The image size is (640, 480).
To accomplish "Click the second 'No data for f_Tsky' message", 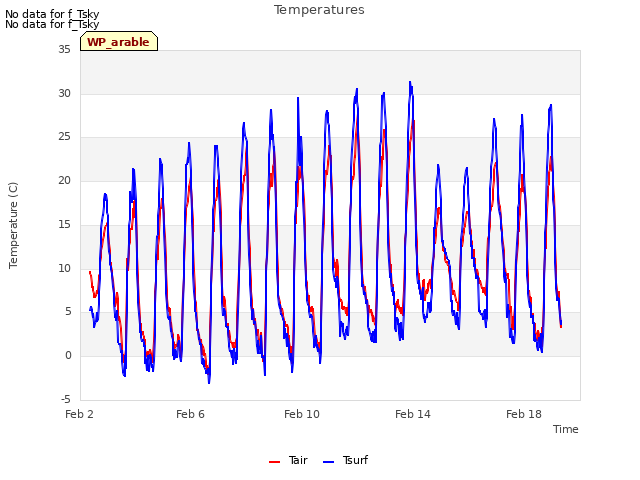I will [52, 24].
